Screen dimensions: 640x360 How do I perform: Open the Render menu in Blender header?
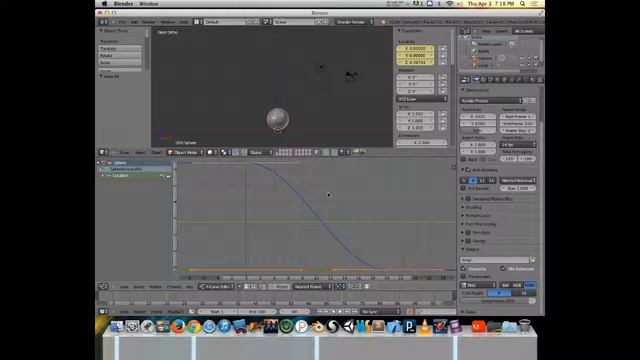point(149,22)
